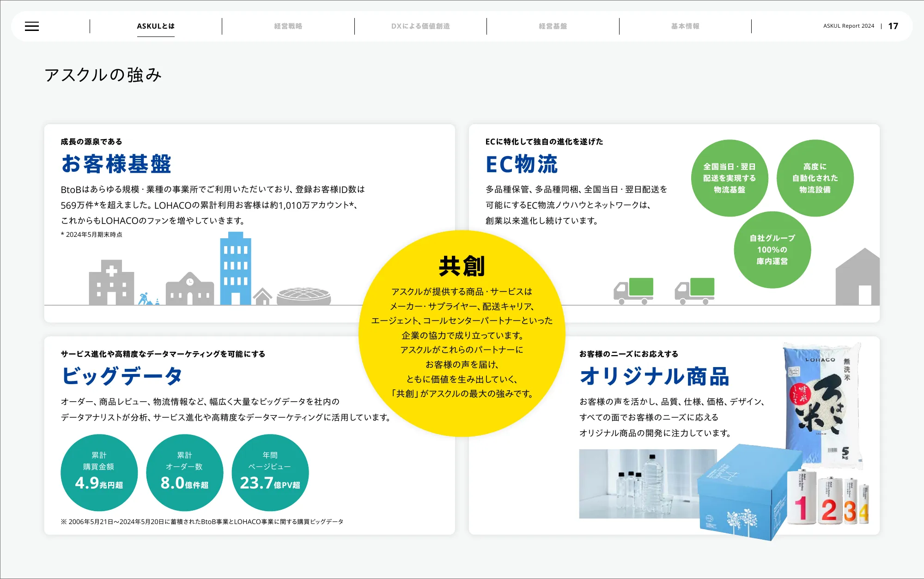Click the 自社グループ100%の庫内運営 circle
The width and height of the screenshot is (924, 579).
pyautogui.click(x=772, y=250)
